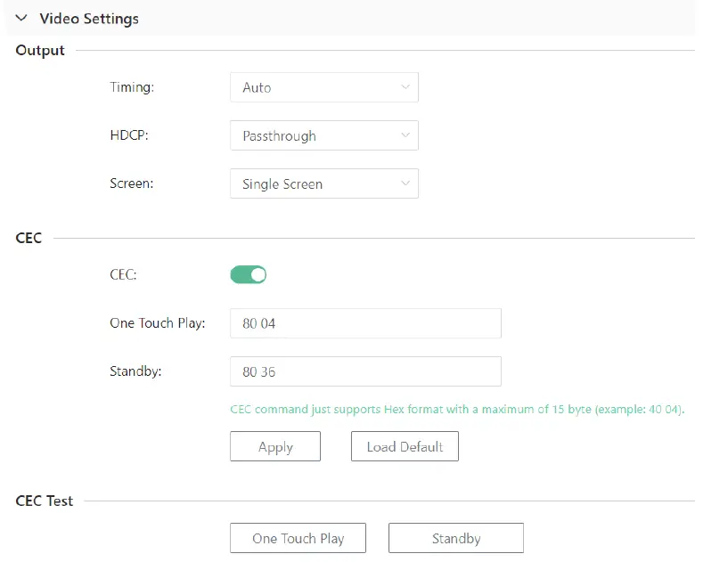728x562 pixels.
Task: Click the Apply button
Action: (274, 446)
